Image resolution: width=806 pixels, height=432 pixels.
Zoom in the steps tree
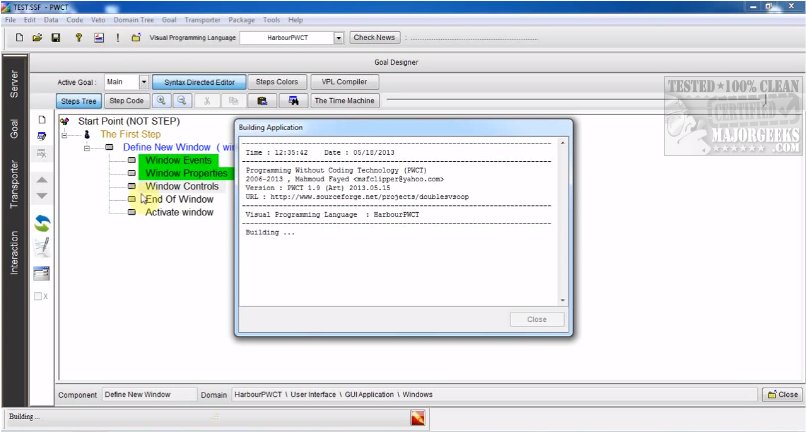pos(161,101)
